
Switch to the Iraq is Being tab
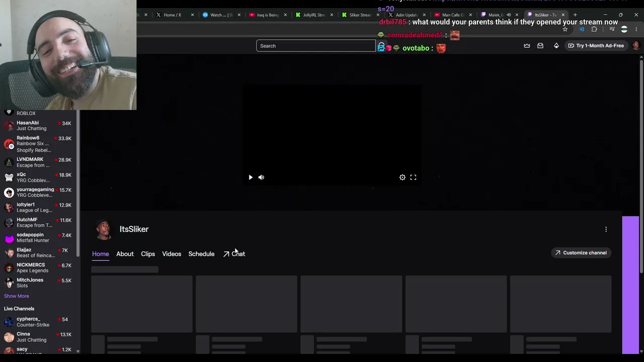tap(268, 15)
